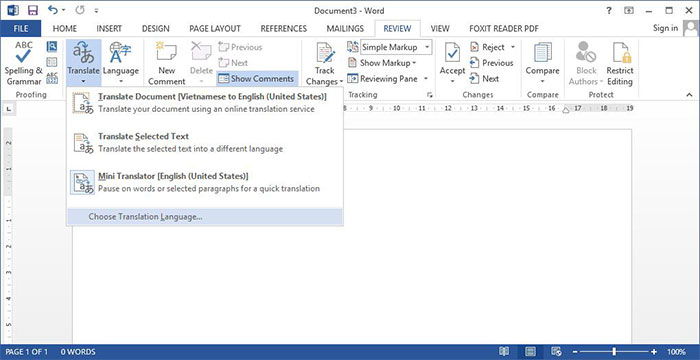Click the Word Count icon in Proofing

pos(52,78)
